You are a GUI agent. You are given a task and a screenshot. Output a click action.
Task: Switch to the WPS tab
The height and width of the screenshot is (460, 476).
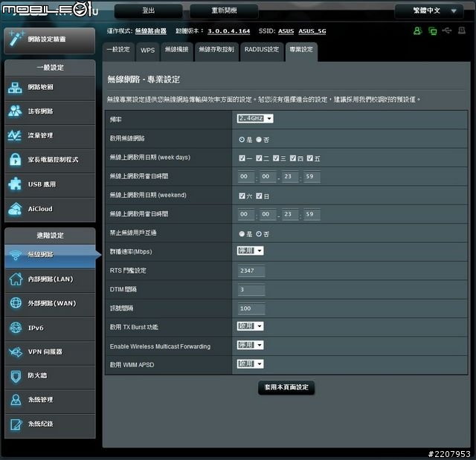click(x=148, y=51)
